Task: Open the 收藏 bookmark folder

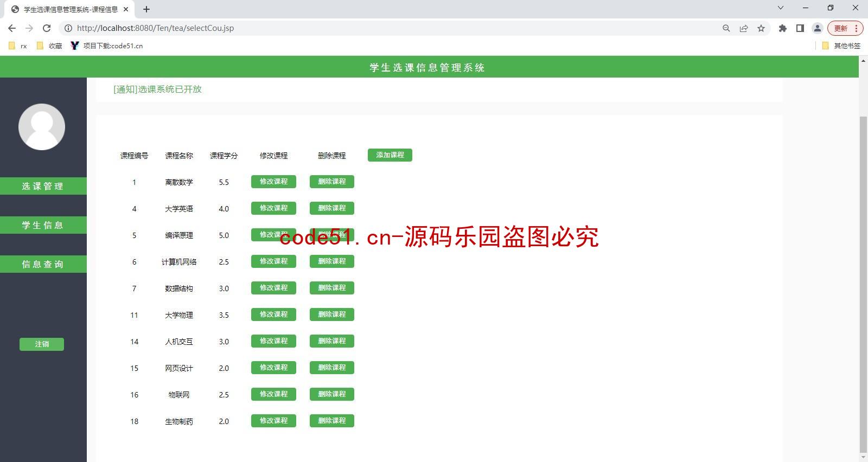Action: point(49,46)
